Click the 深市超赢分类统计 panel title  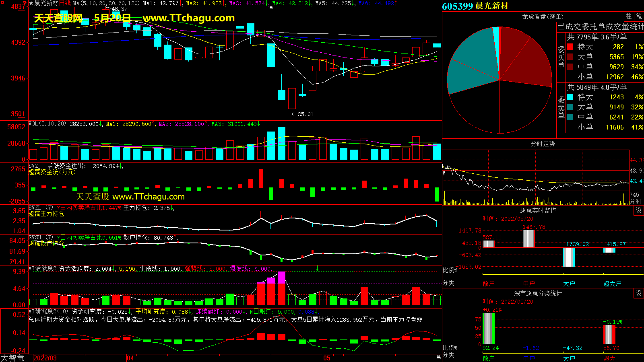coord(538,293)
